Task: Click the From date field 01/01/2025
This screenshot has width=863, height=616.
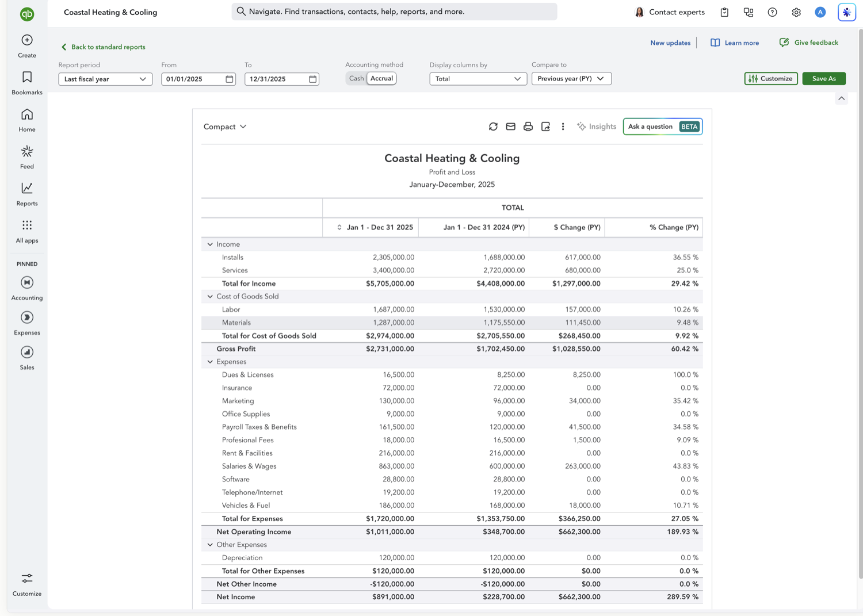Action: click(198, 79)
